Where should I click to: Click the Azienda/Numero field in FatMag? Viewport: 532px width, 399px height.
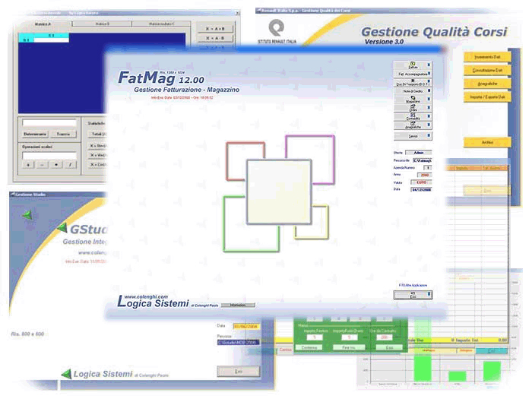(x=427, y=168)
